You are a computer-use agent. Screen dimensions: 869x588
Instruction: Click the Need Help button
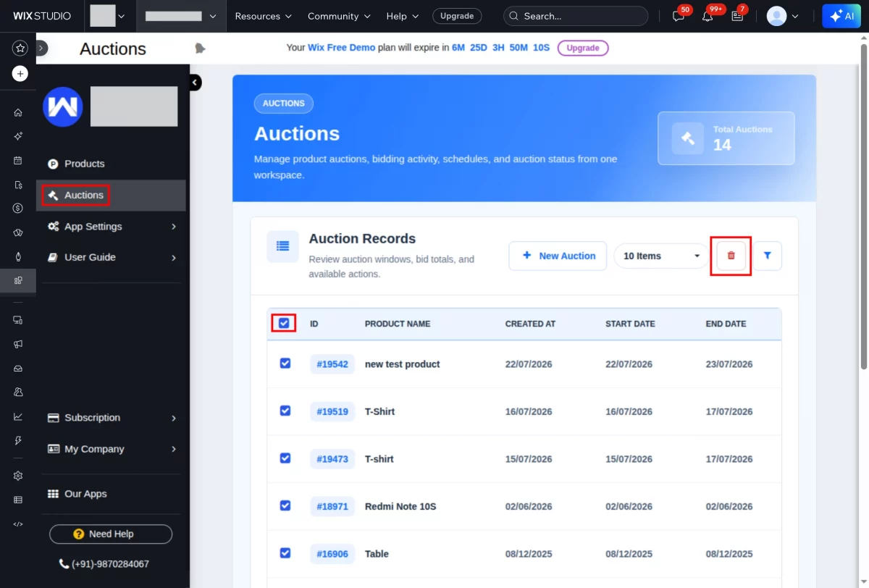click(x=111, y=534)
